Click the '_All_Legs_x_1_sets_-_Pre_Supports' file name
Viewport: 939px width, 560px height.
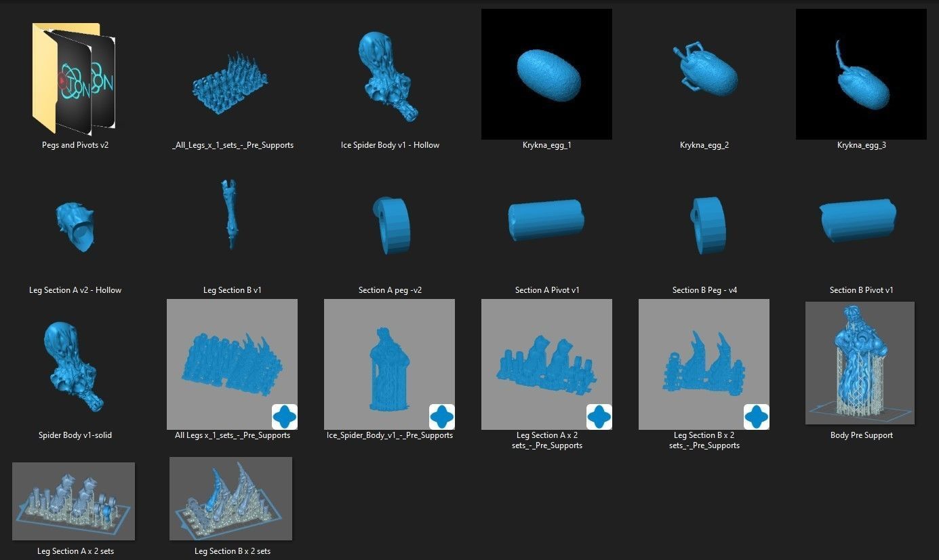click(233, 145)
